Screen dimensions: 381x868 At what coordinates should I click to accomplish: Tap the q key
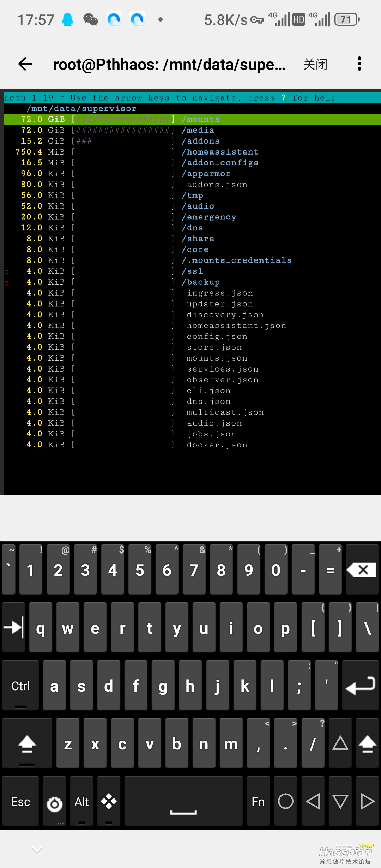point(41,627)
